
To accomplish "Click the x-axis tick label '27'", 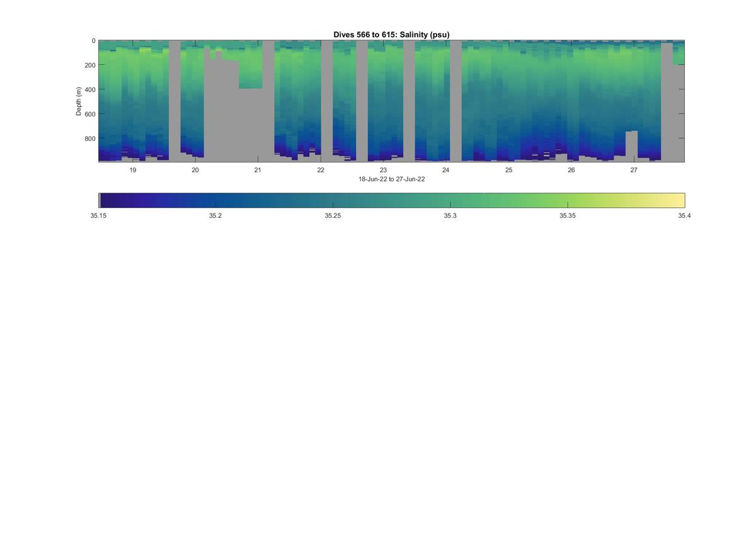I will [x=634, y=170].
